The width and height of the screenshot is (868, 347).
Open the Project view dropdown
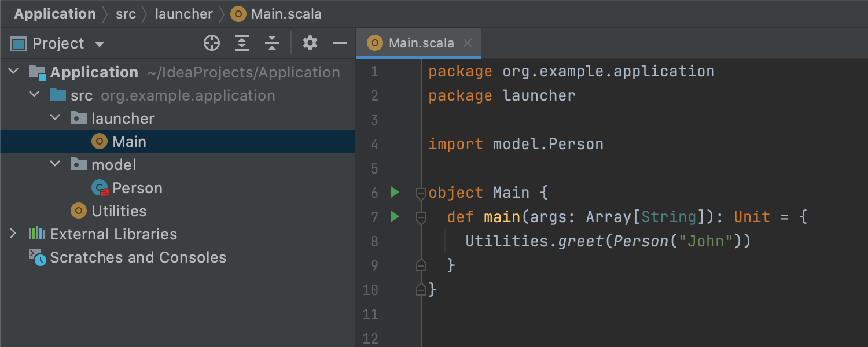point(99,44)
